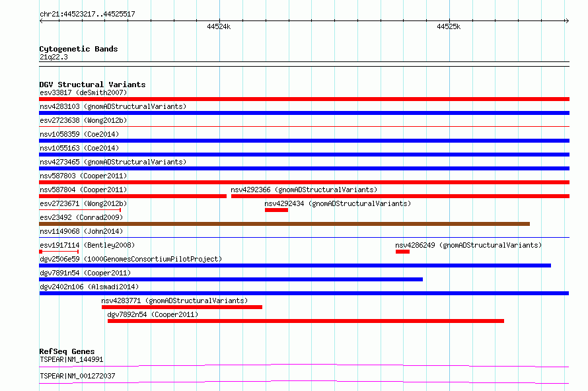588x391 pixels.
Task: Click the short red bar under nsv4286249
Action: (x=402, y=252)
